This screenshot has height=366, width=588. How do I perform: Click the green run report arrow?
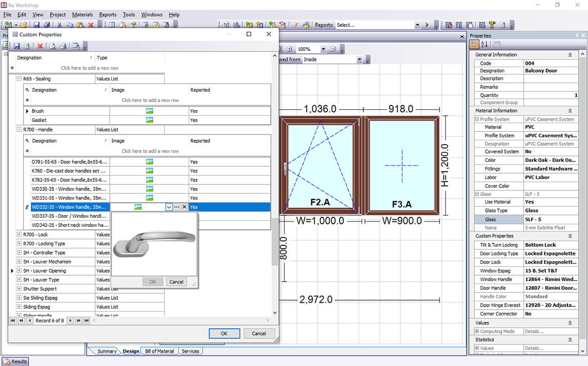tap(427, 25)
